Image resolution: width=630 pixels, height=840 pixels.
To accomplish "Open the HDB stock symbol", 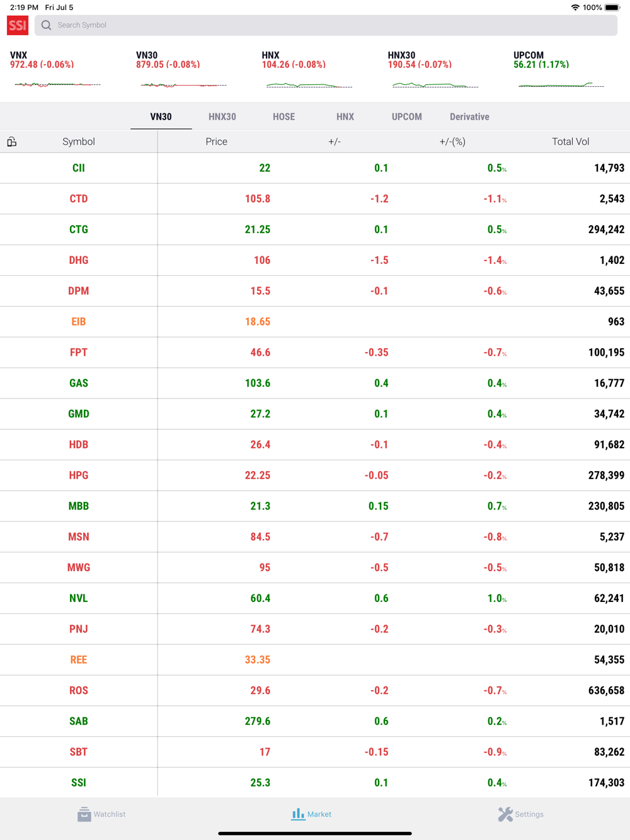I will coord(79,445).
